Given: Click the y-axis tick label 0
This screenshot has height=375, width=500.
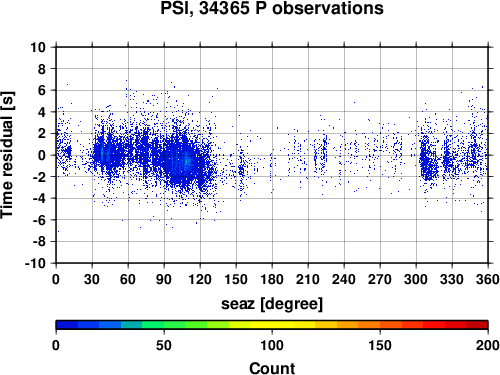Looking at the screenshot, I should pos(41,155).
